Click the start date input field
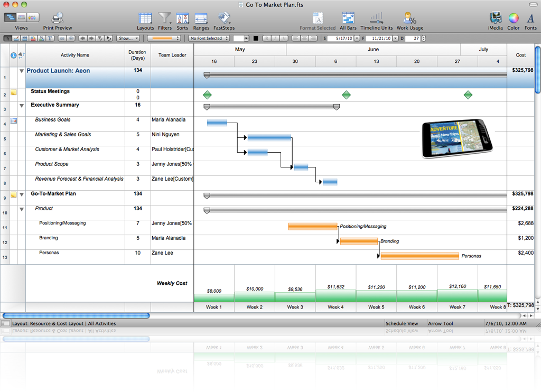This screenshot has width=541, height=392. (340, 38)
